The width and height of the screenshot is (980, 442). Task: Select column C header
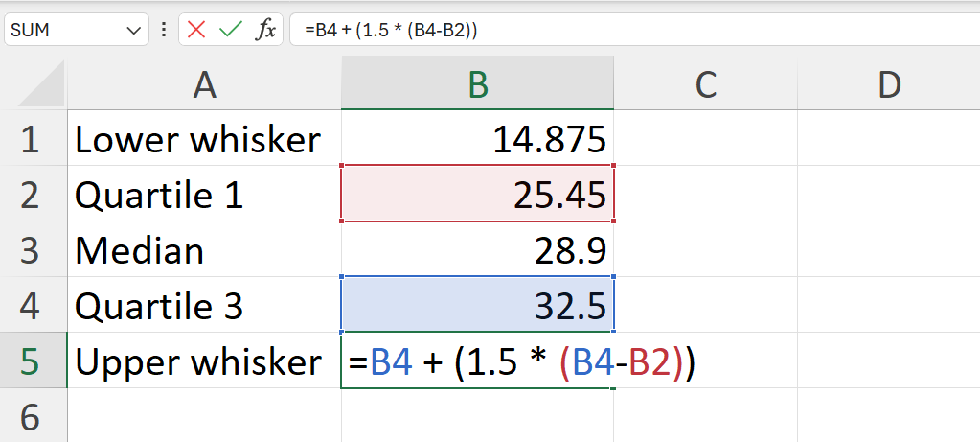[706, 83]
